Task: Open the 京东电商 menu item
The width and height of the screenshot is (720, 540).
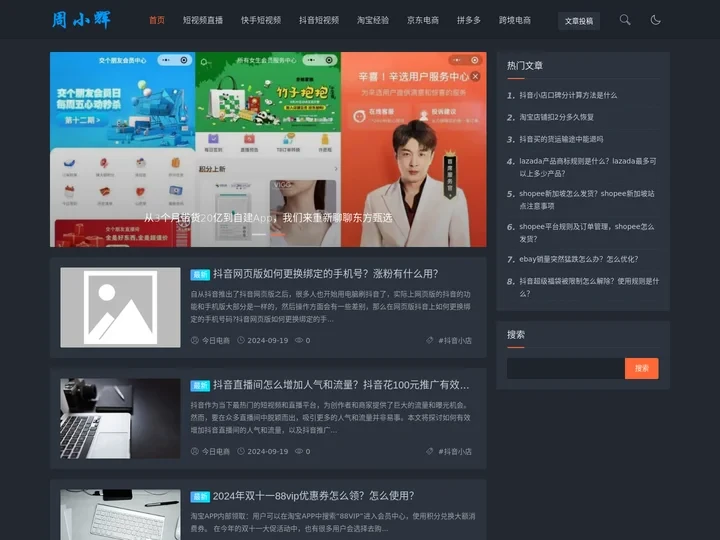Action: 422,20
